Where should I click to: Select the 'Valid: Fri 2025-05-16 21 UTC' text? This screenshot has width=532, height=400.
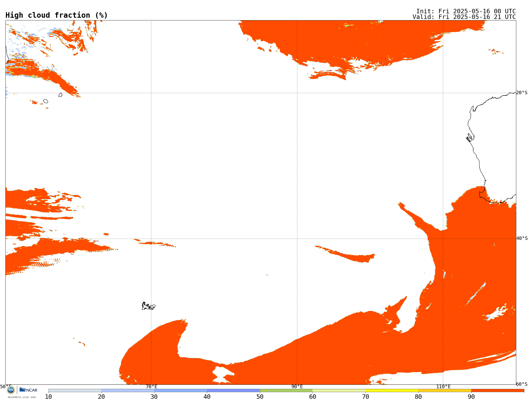tap(464, 17)
